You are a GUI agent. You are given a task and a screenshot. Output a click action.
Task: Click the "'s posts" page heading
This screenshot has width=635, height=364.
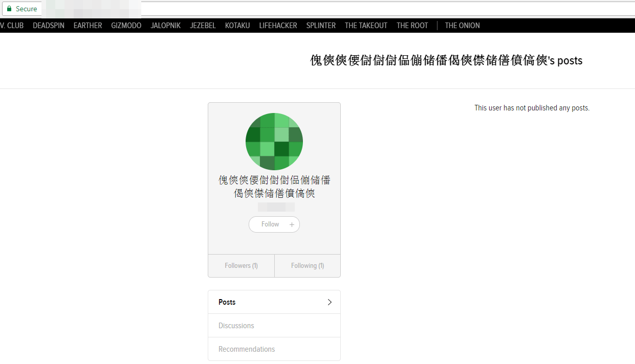[446, 60]
